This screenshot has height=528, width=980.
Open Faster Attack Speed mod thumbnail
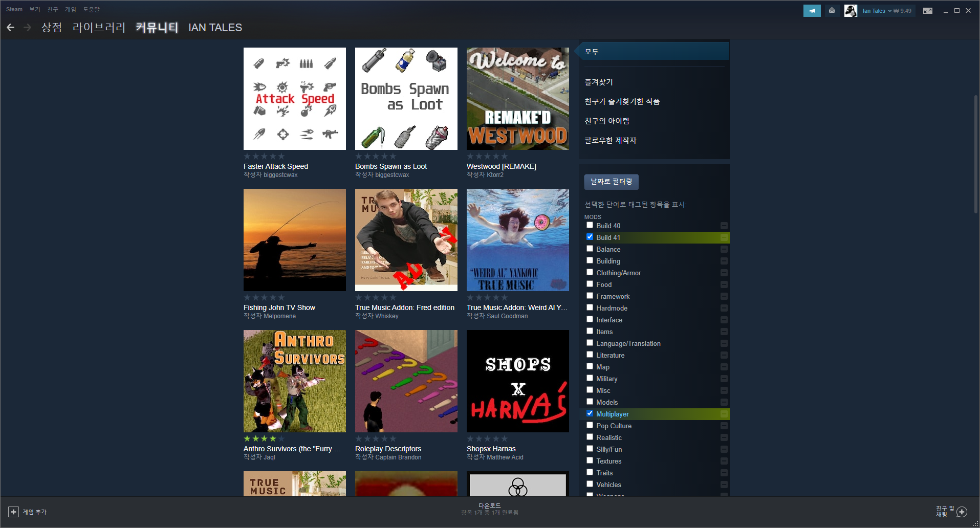tap(295, 99)
